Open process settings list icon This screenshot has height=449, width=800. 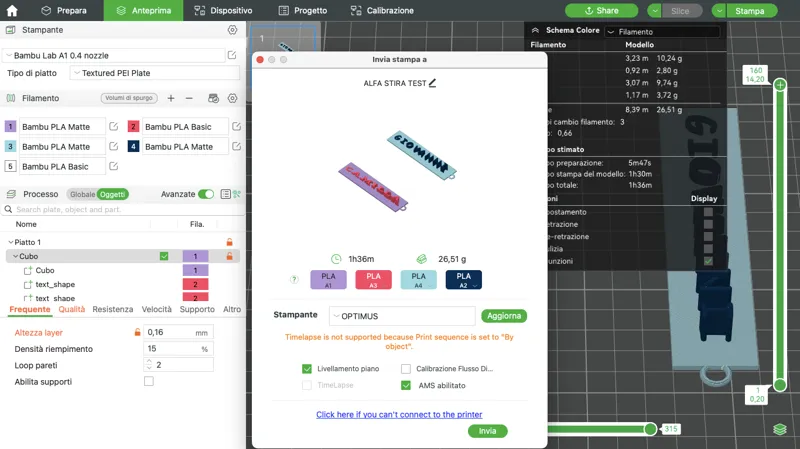[225, 194]
